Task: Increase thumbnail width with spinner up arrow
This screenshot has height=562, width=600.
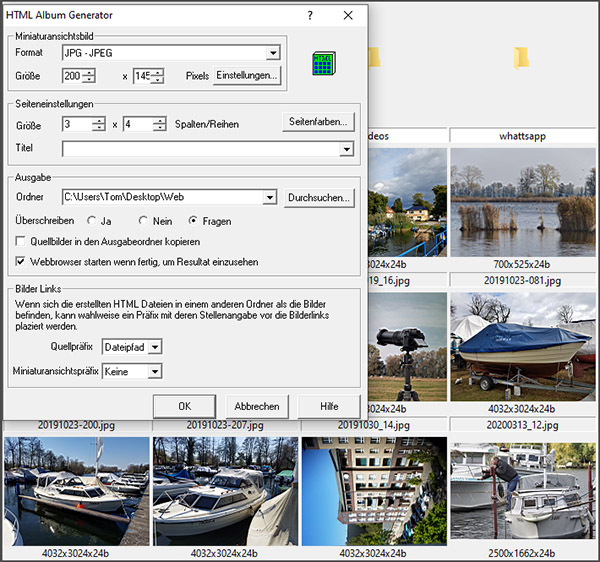Action: click(x=90, y=71)
